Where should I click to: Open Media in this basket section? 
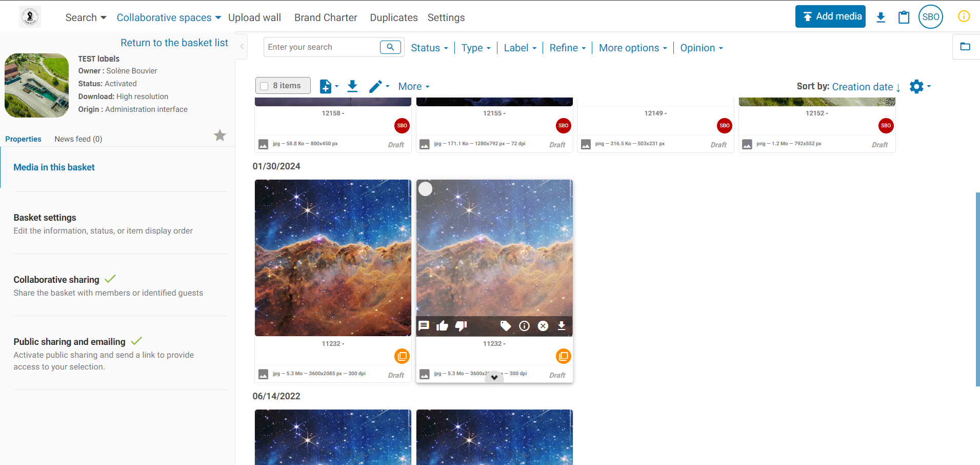(x=54, y=167)
